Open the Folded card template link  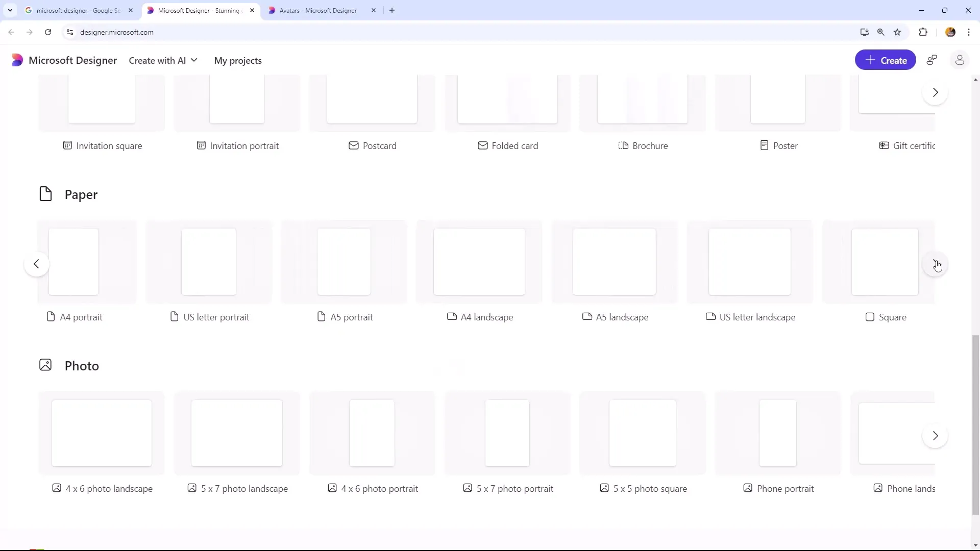508,145
